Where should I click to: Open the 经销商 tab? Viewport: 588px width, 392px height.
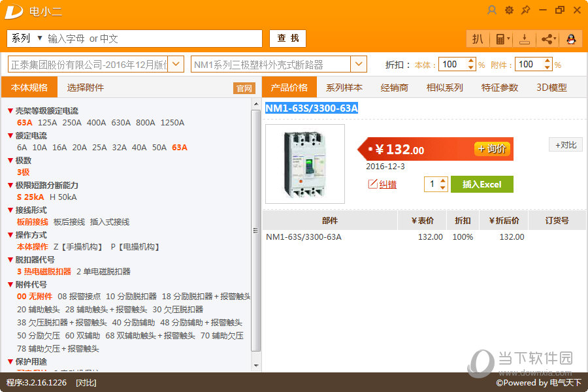(394, 88)
